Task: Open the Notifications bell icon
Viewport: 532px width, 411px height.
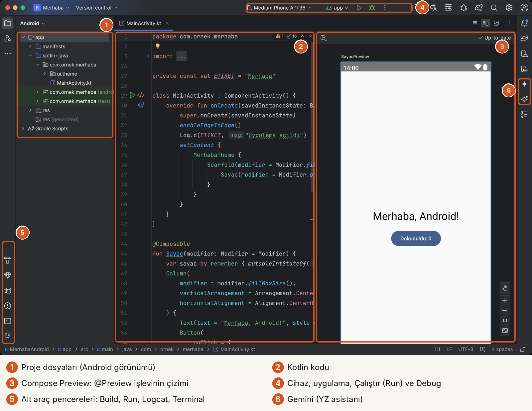Action: (524, 23)
